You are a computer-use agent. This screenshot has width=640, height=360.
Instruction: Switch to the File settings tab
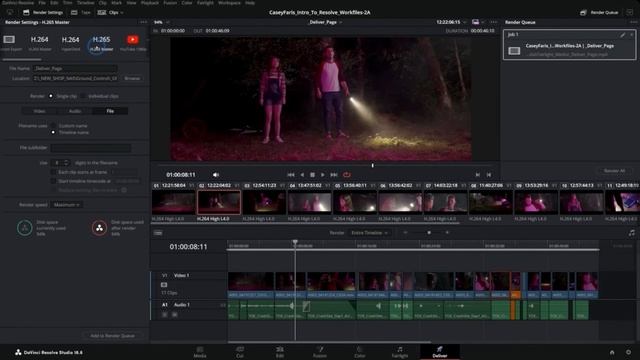[110, 111]
